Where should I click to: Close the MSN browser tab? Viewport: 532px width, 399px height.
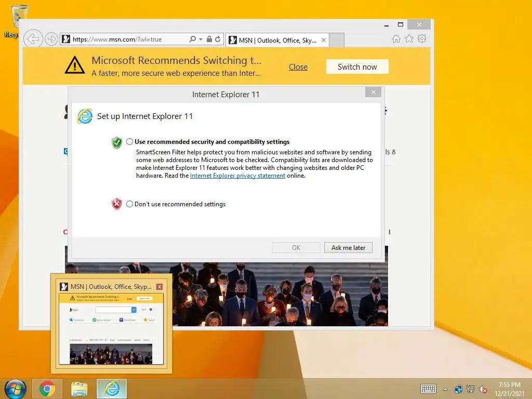coord(323,40)
